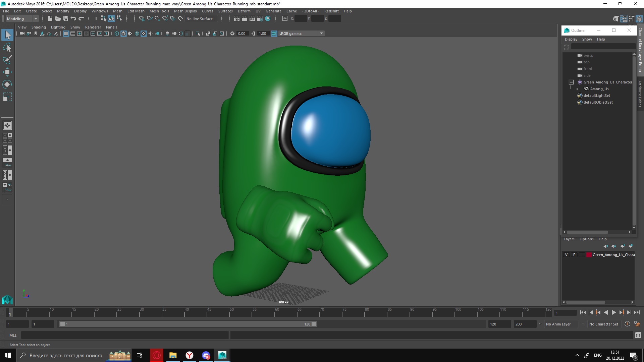
Task: Open the Modeling menu set dropdown
Action: [x=22, y=19]
